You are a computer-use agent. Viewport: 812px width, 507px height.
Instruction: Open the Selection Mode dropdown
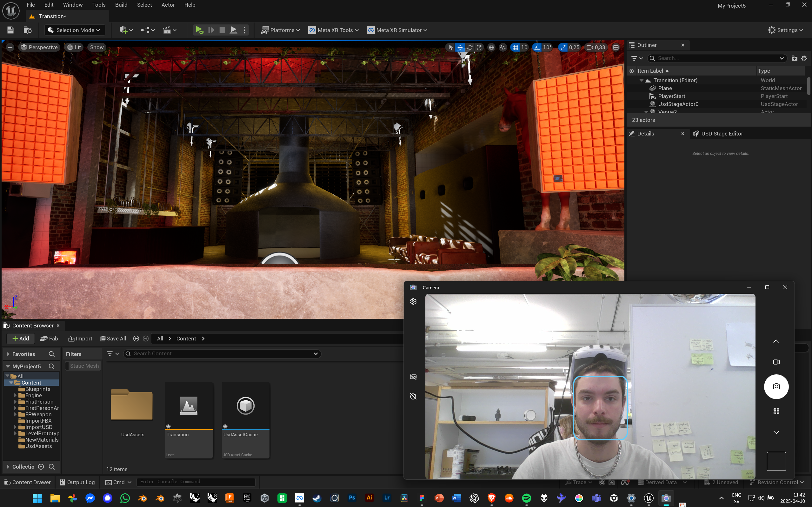(75, 30)
